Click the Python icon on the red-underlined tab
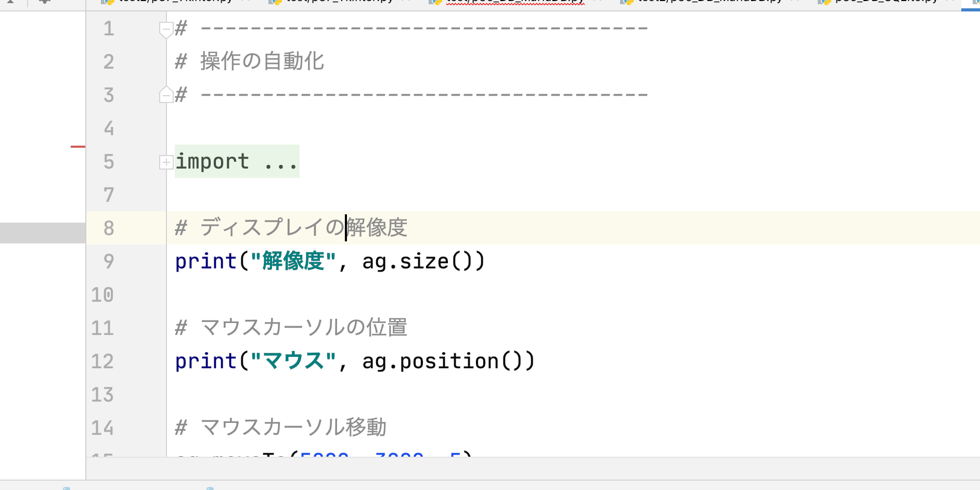The image size is (980, 490). pyautogui.click(x=435, y=2)
